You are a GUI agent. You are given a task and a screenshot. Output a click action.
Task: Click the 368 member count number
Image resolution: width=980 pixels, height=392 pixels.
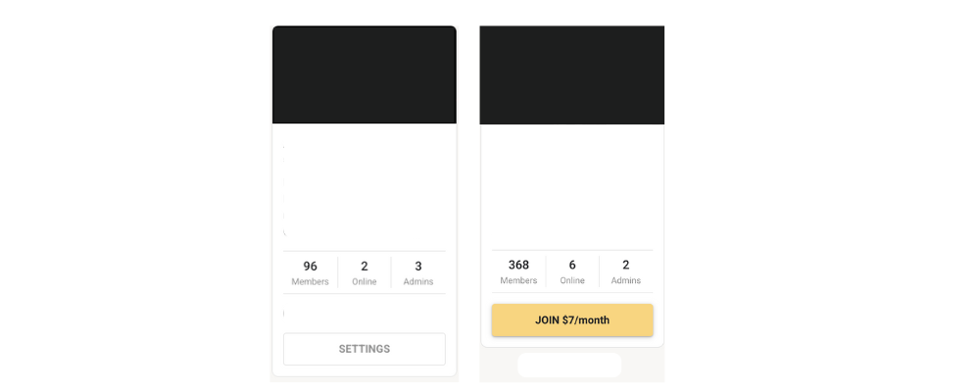(518, 265)
